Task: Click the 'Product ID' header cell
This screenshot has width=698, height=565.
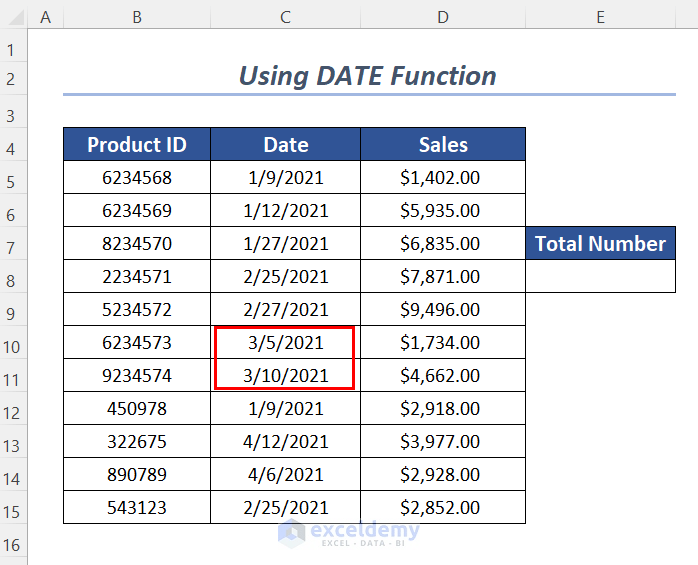Action: click(x=137, y=144)
